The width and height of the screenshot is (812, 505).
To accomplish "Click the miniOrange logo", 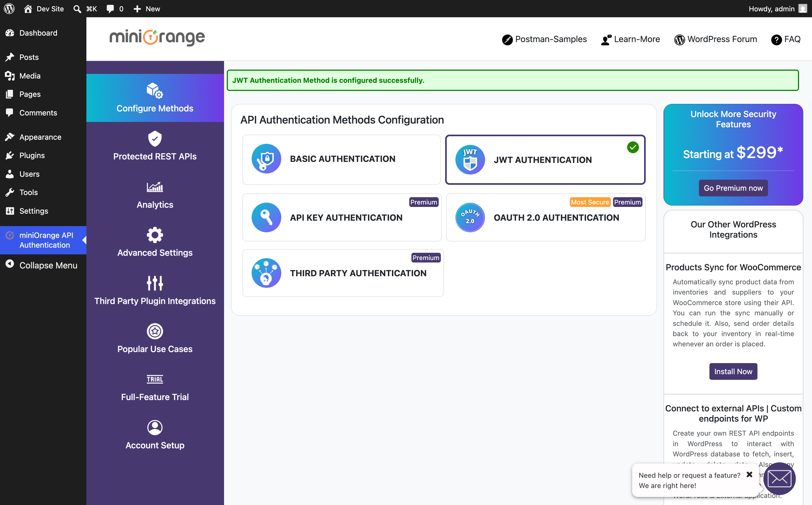I will [x=157, y=37].
